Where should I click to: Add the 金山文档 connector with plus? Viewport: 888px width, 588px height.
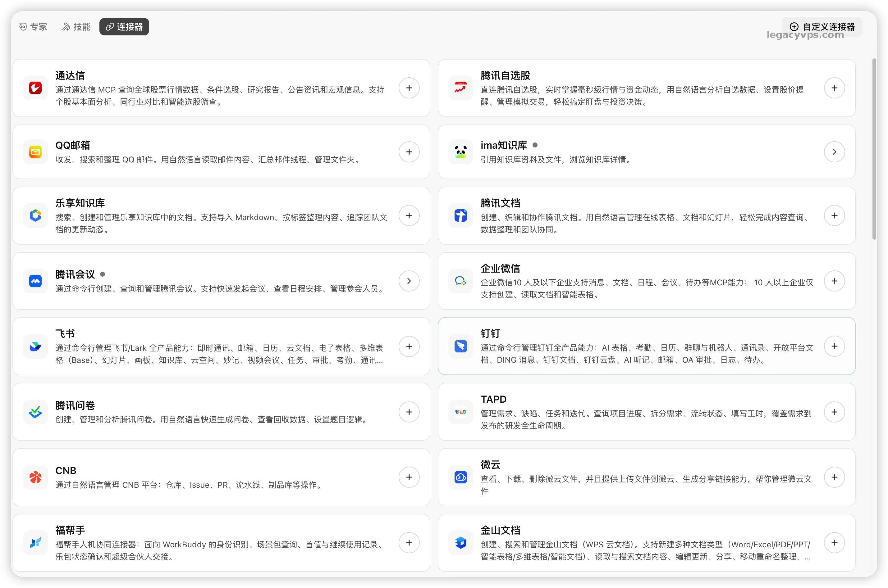click(834, 543)
